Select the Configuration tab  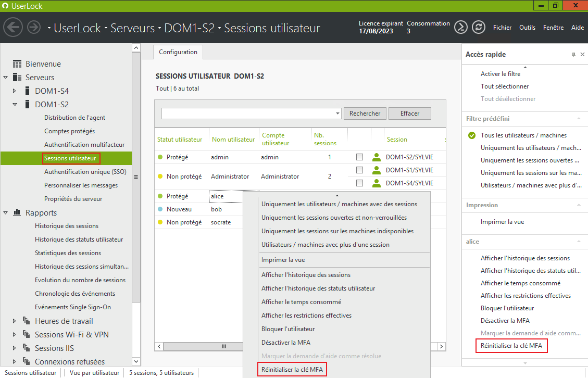[x=178, y=52]
